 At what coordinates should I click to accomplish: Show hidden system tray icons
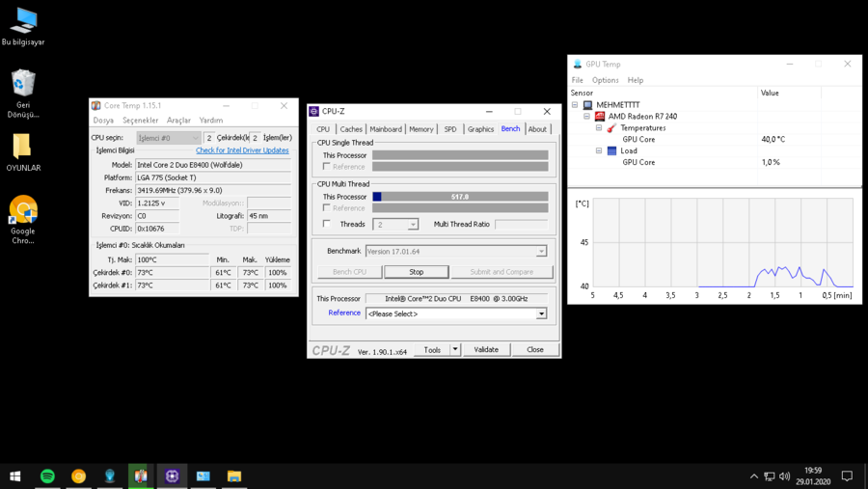coord(754,476)
